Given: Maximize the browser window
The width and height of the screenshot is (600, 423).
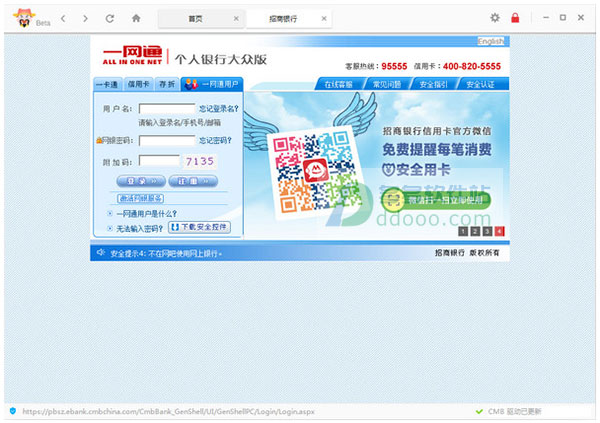Looking at the screenshot, I should (563, 18).
